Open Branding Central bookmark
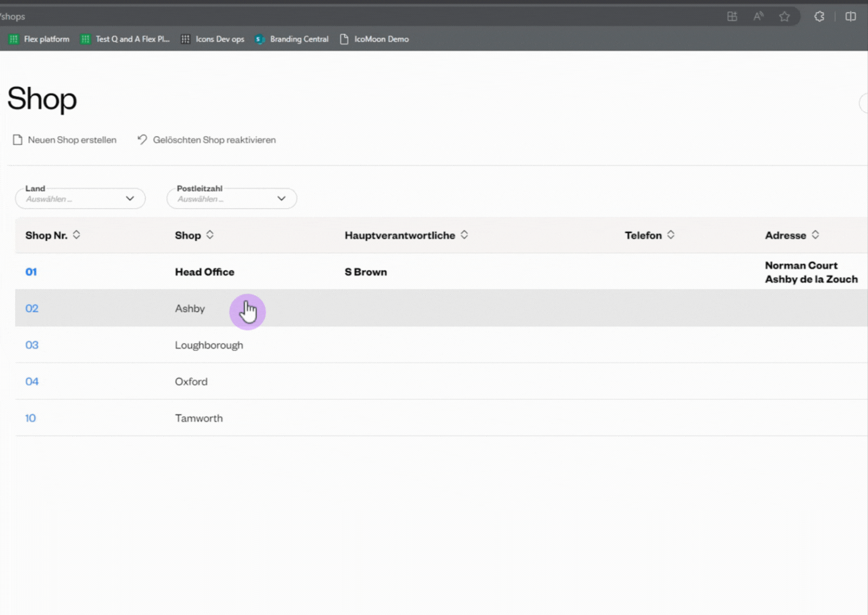The image size is (868, 615). [293, 39]
